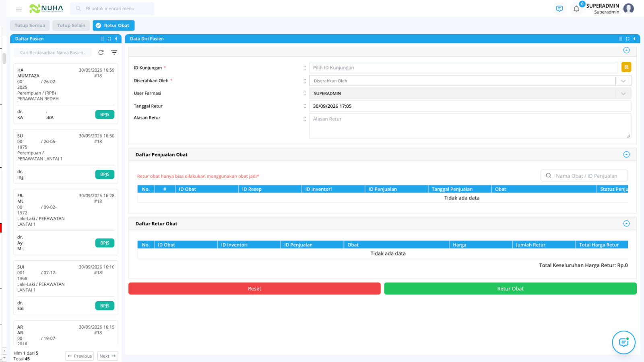Open the floating chat support bubble

click(x=623, y=342)
